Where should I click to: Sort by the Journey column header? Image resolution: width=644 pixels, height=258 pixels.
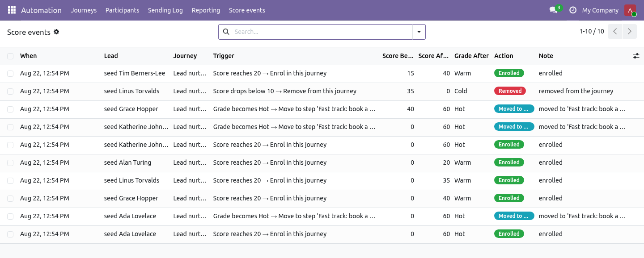tap(185, 56)
